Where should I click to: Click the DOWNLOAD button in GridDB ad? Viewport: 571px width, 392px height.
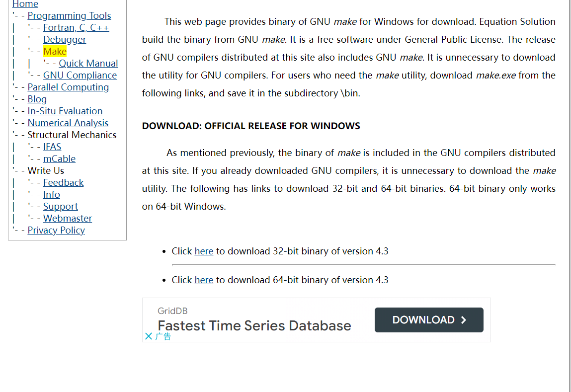click(x=428, y=320)
